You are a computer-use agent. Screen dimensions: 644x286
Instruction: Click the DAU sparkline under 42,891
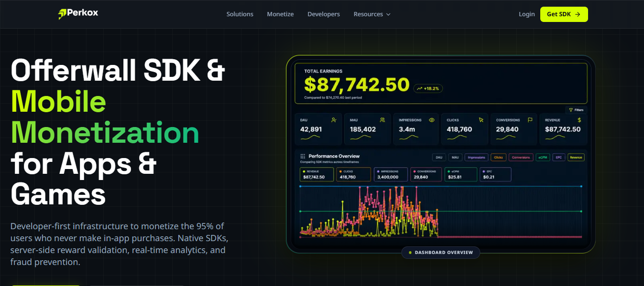[310, 138]
